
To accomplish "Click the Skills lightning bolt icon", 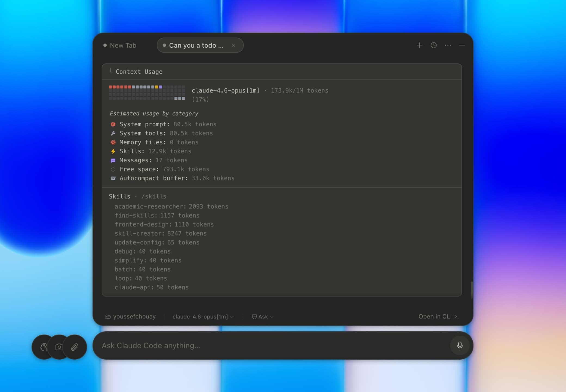I will coord(113,151).
